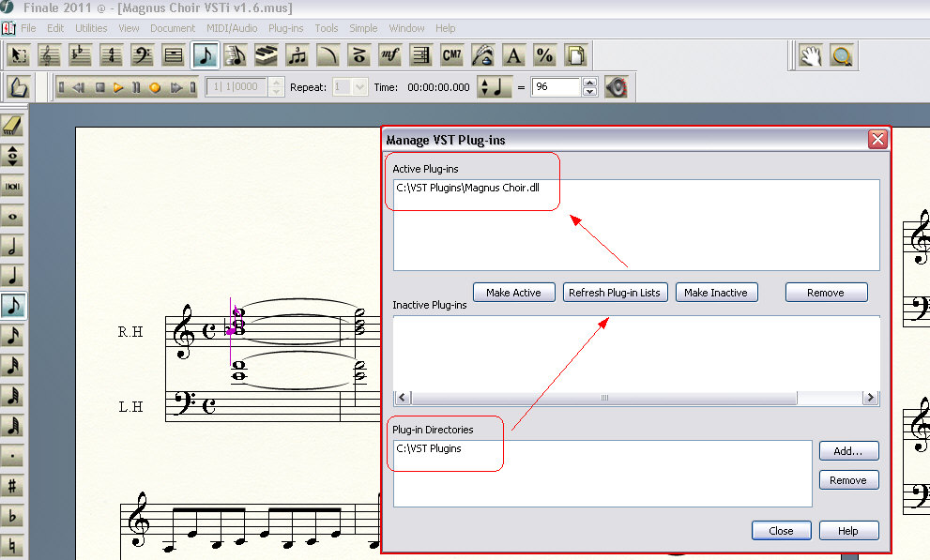Select the Clef tool bass clef icon
Screen dimensions: 930x560
coord(143,55)
